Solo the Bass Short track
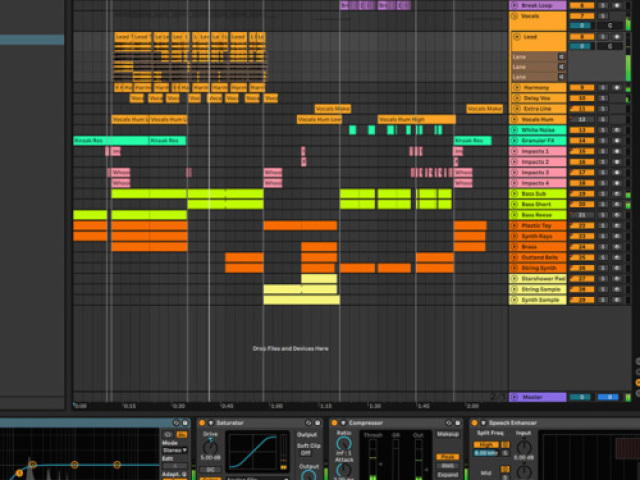The width and height of the screenshot is (640, 480). pos(602,204)
